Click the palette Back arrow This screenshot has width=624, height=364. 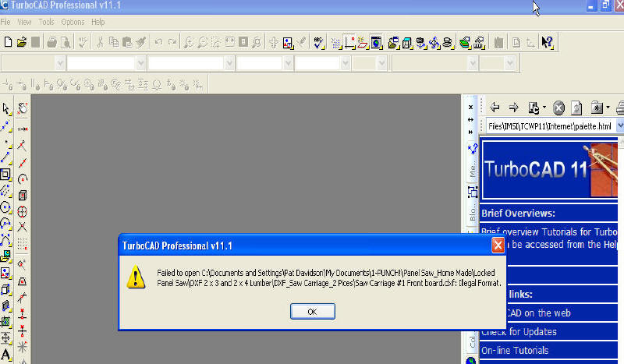point(495,108)
